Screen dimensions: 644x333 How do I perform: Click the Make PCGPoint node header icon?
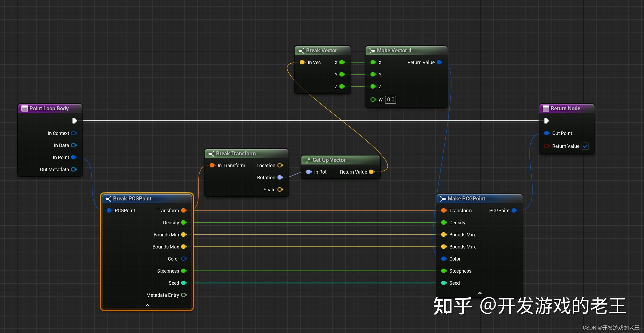[443, 199]
